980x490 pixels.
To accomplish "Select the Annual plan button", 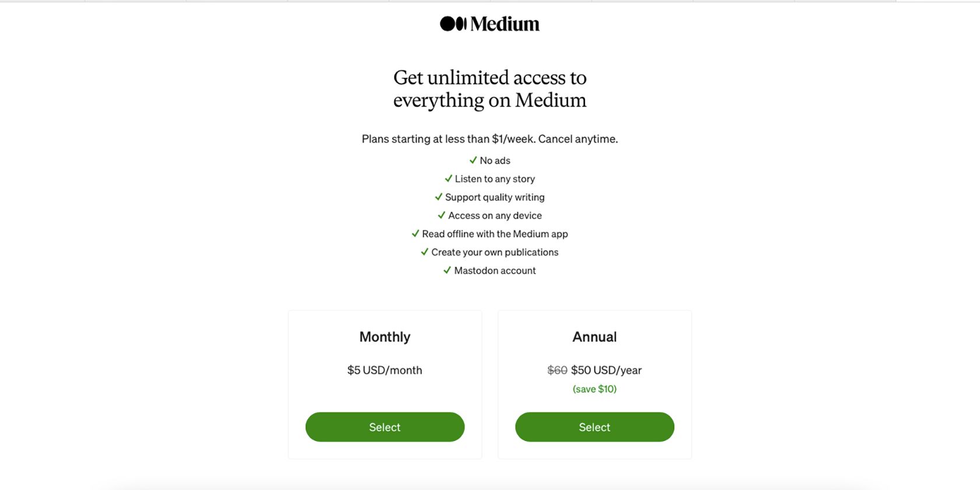I will 594,426.
